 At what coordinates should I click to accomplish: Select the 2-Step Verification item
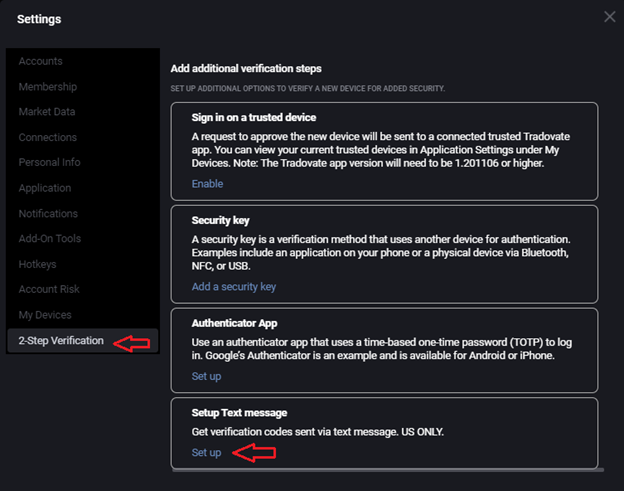click(x=83, y=341)
